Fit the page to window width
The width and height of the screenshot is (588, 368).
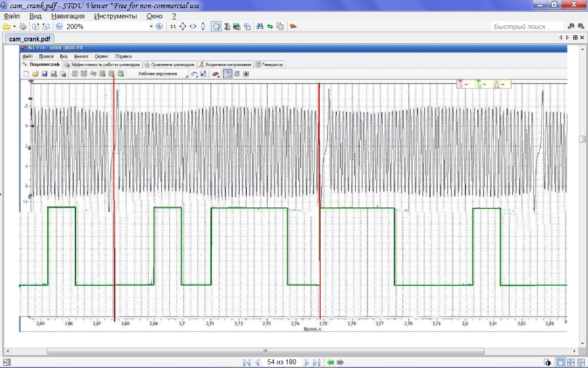pyautogui.click(x=193, y=26)
